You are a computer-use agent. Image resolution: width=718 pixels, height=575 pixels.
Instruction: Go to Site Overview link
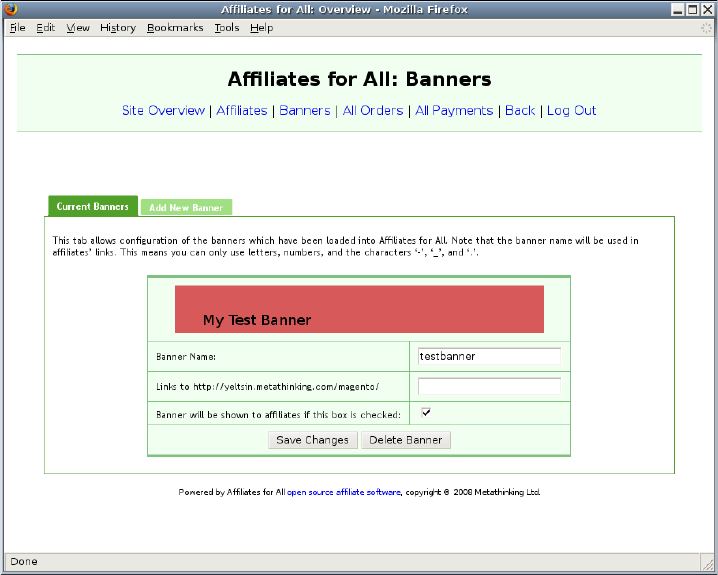click(163, 110)
